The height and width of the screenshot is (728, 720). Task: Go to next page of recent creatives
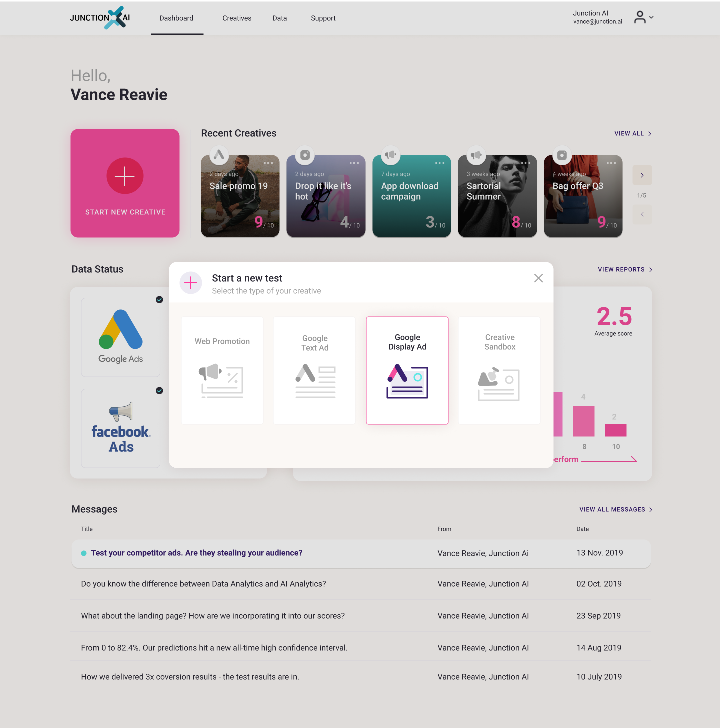tap(642, 175)
